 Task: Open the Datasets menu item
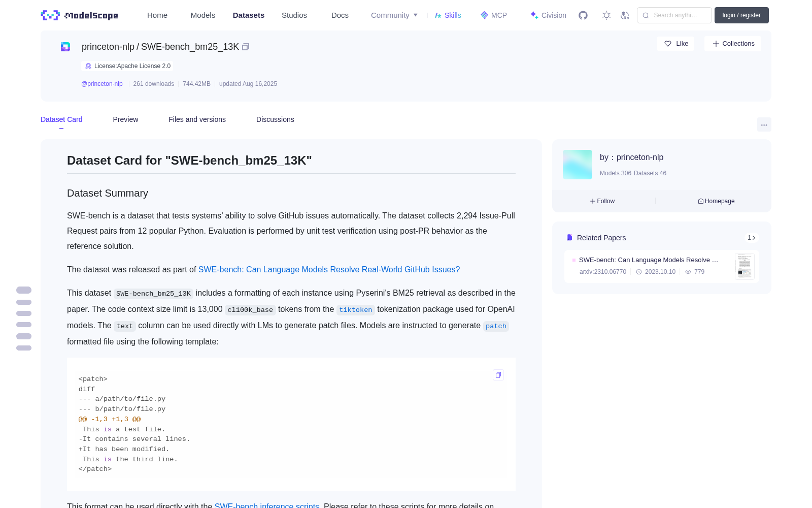pyautogui.click(x=249, y=15)
